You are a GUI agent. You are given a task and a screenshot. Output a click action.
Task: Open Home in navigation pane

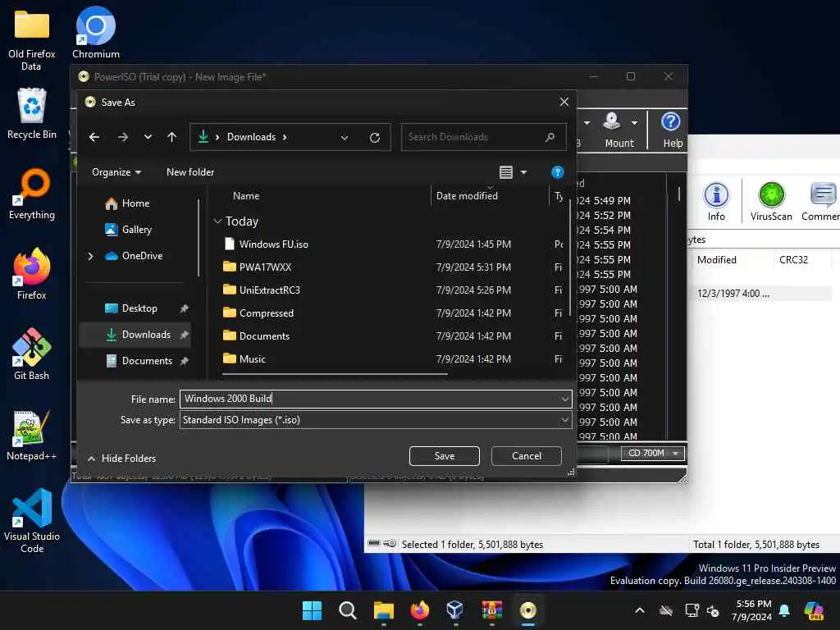pos(135,203)
